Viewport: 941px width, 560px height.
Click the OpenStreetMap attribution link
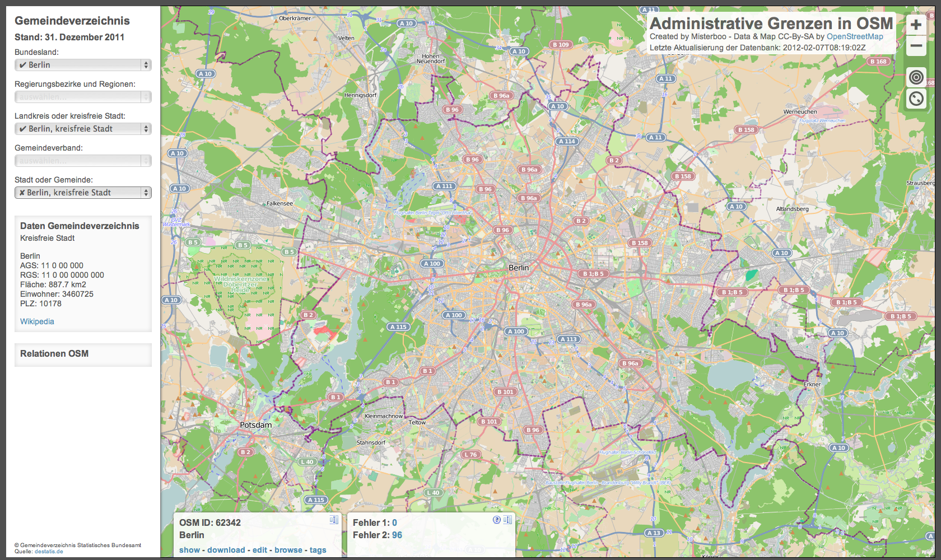click(855, 36)
